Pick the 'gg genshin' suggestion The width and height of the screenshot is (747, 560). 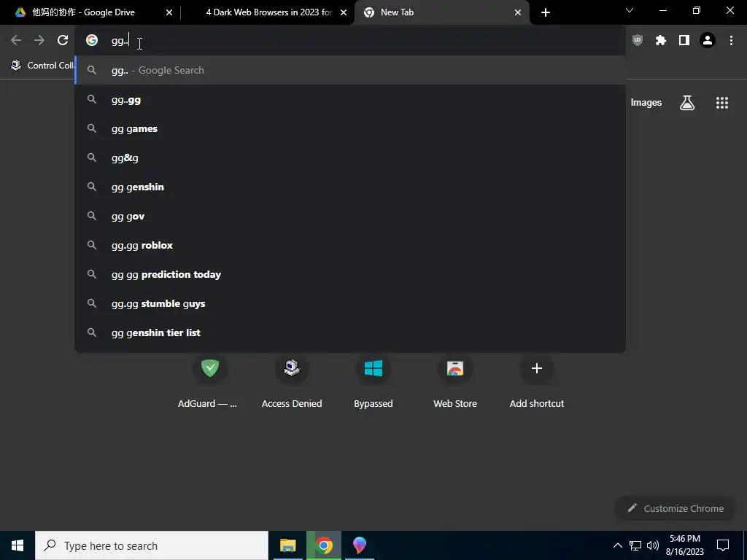coord(350,187)
